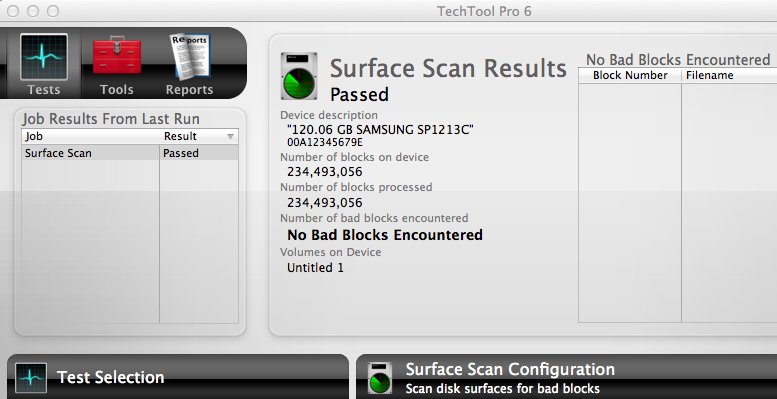Click the bold No Bad Blocks Encountered result
Viewport: 777px width, 399px height.
[x=385, y=234]
